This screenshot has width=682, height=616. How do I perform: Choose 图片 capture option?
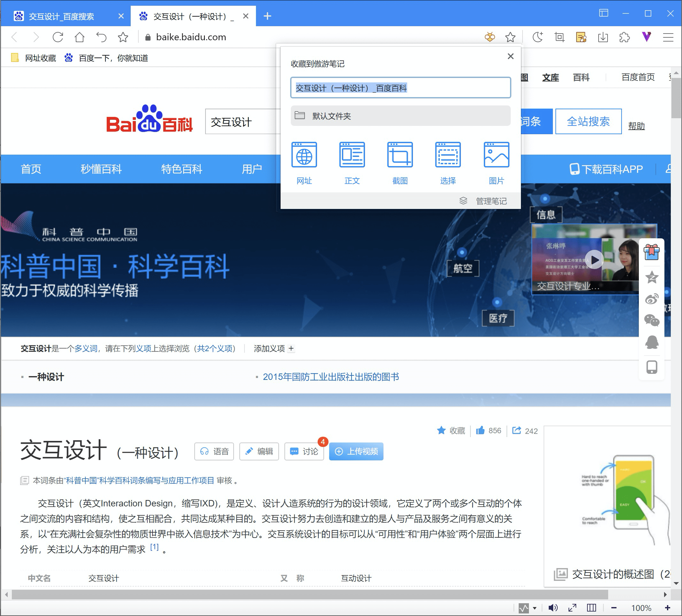[496, 163]
